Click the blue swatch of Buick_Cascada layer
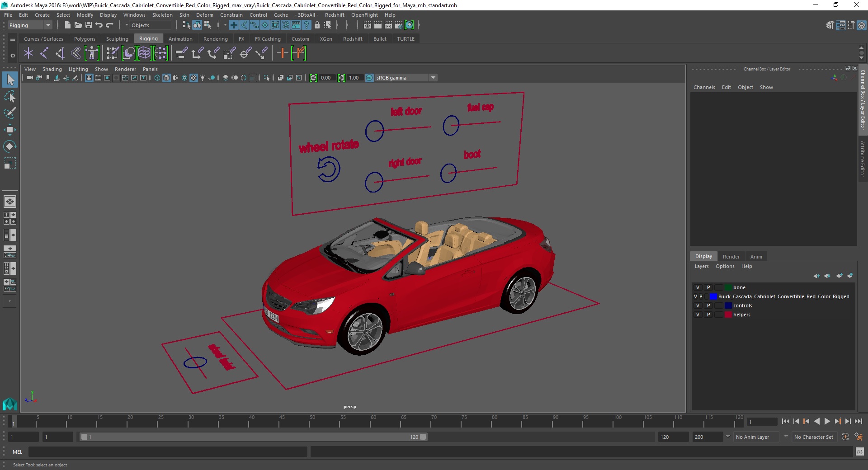Screen dimensions: 868x470 (x=713, y=296)
